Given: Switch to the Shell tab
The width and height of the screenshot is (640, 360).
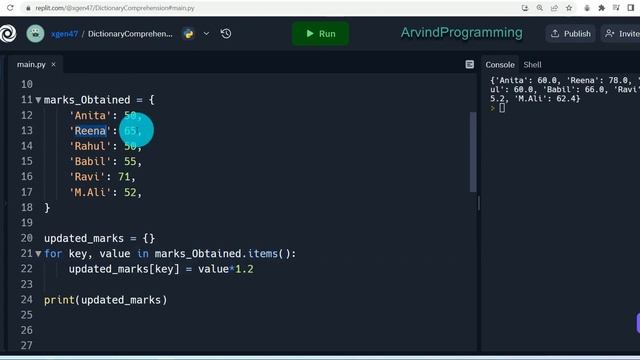Looking at the screenshot, I should click(532, 64).
